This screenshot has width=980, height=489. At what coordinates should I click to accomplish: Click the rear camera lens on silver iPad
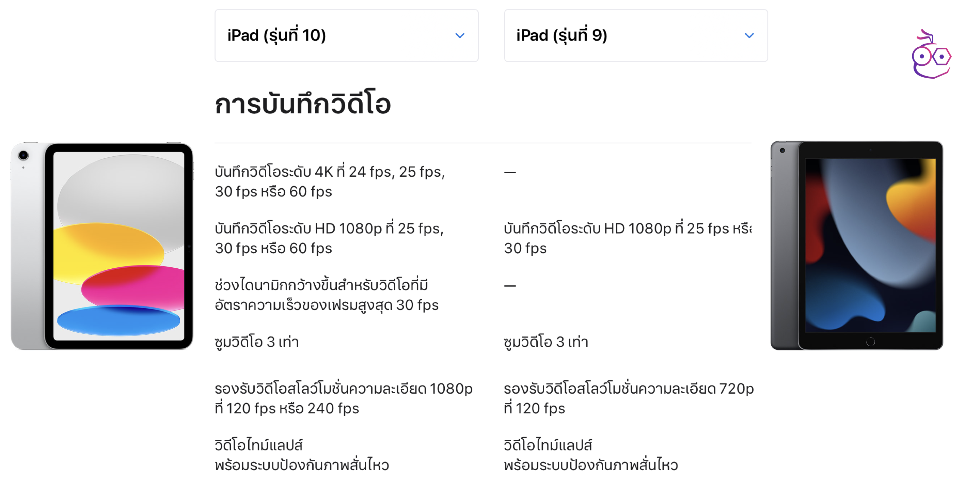[x=23, y=155]
